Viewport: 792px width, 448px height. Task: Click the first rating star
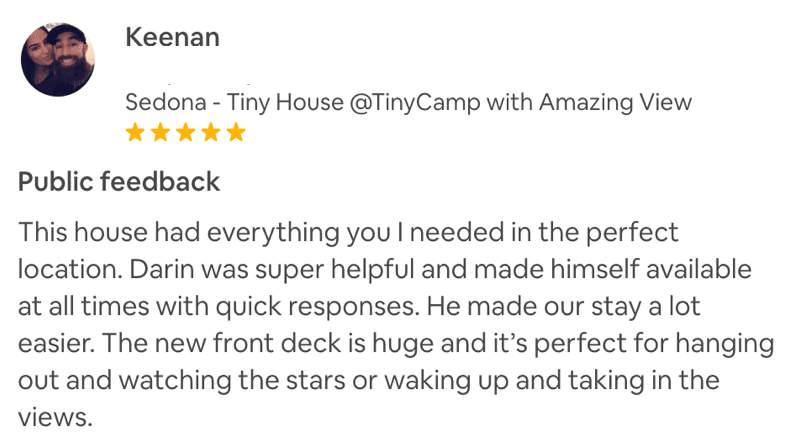pos(134,132)
